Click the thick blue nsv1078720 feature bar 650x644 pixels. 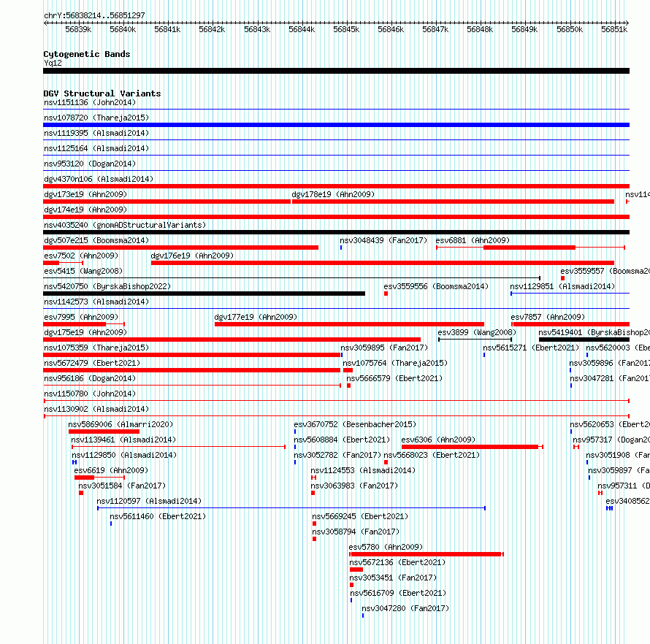pyautogui.click(x=336, y=125)
